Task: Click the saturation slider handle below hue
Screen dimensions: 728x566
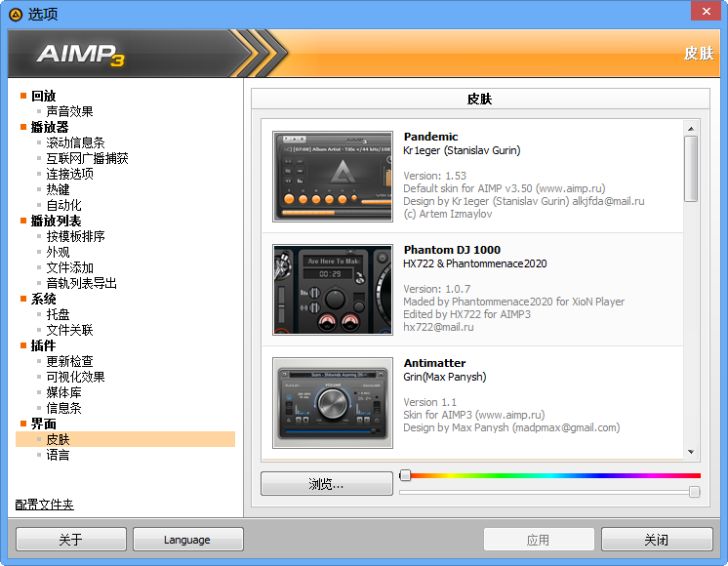Action: tap(694, 492)
